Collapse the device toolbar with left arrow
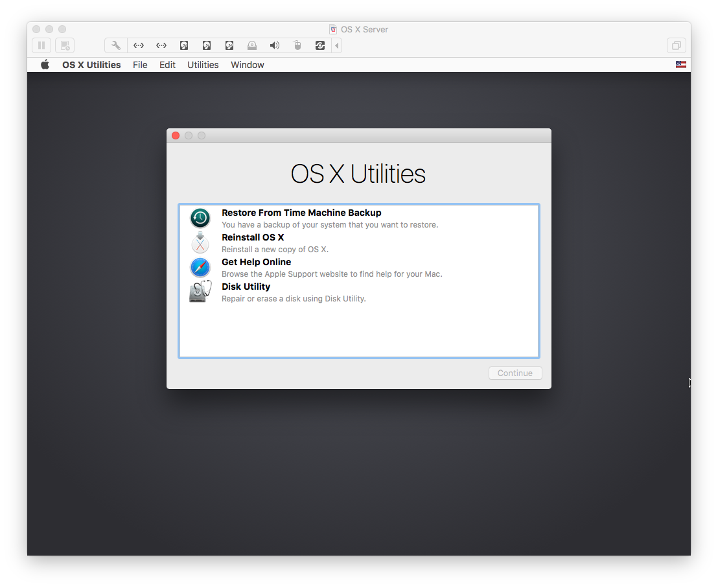Viewport: 718px width, 588px height. pyautogui.click(x=337, y=45)
